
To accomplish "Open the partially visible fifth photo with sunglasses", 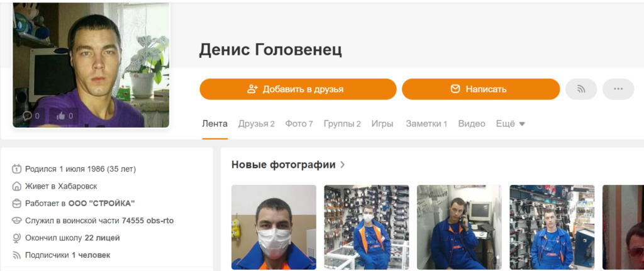I will [623, 227].
